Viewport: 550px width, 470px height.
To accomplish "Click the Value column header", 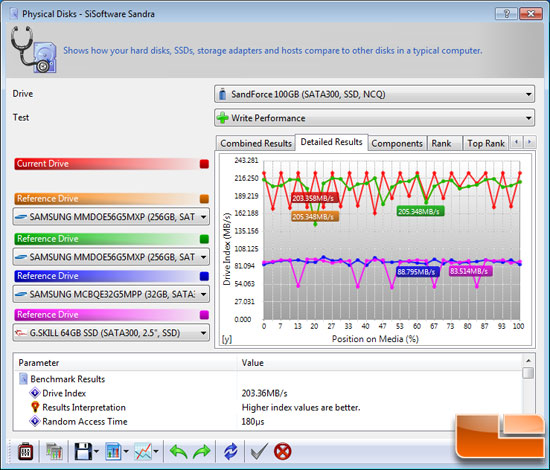I will click(380, 363).
